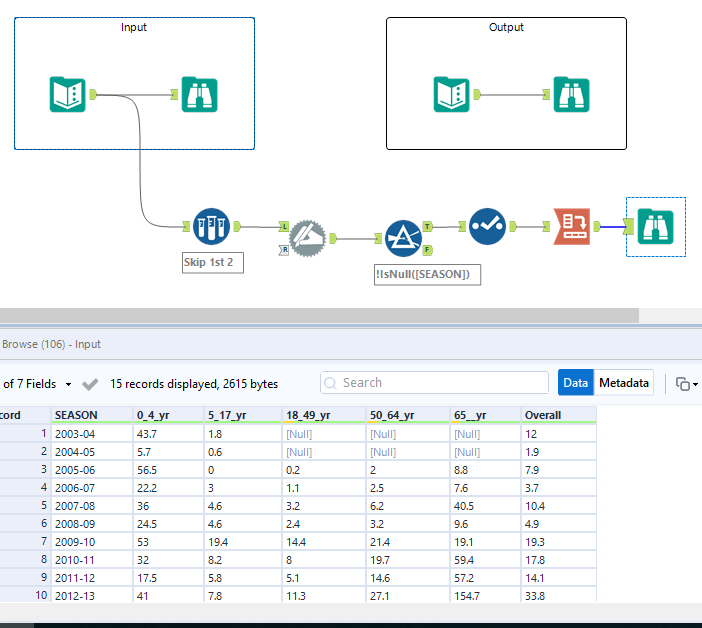
Task: Click the 154.7 value in 65__yr column
Action: point(485,596)
